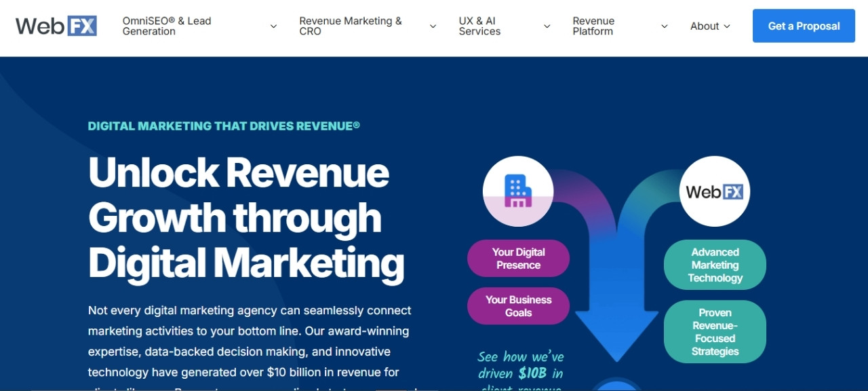Open the Revenue Marketing & CRO menu
Screen dimensions: 868x391
(351, 26)
